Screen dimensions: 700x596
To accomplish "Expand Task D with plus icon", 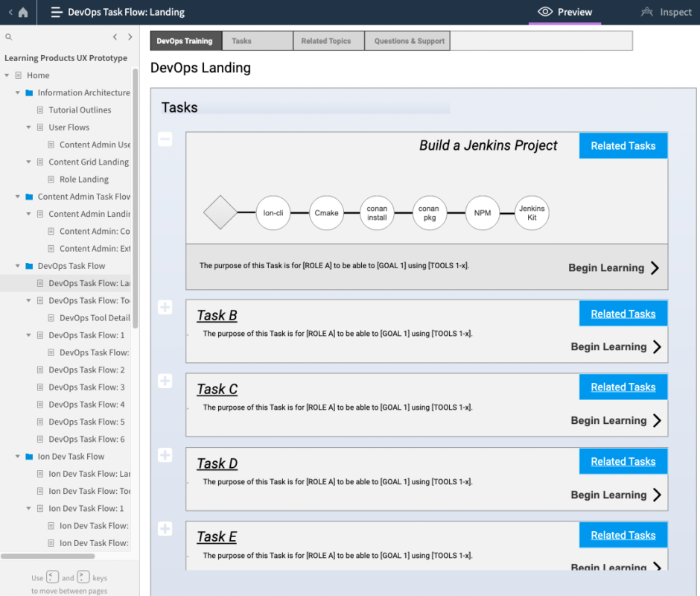I will pyautogui.click(x=165, y=454).
